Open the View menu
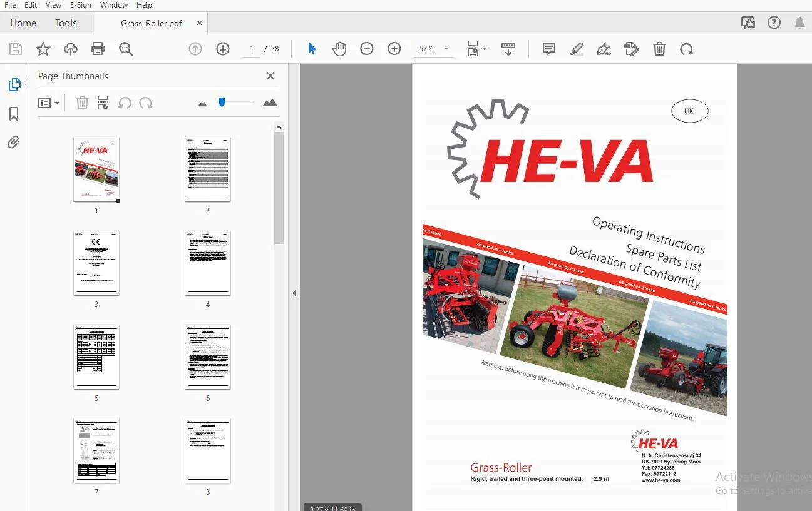Screen dimensions: 812x511 click(x=53, y=5)
